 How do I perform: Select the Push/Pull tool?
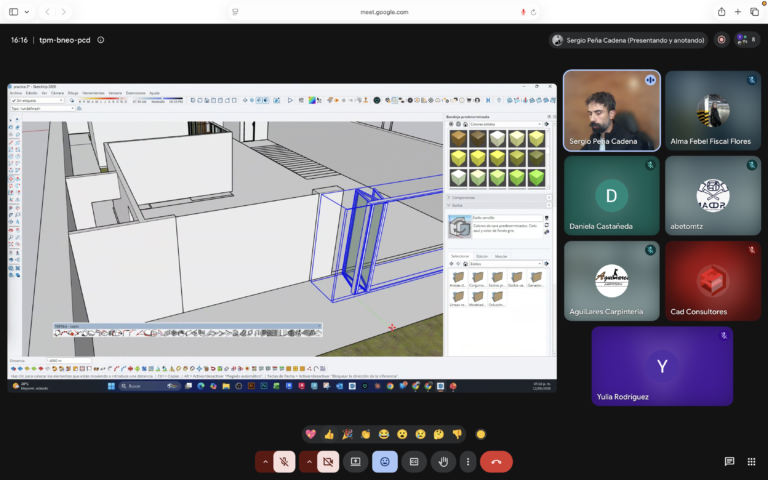click(x=18, y=179)
